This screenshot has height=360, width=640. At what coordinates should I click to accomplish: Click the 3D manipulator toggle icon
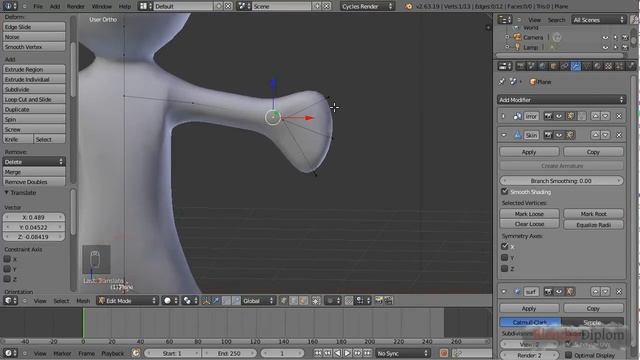tap(206, 301)
